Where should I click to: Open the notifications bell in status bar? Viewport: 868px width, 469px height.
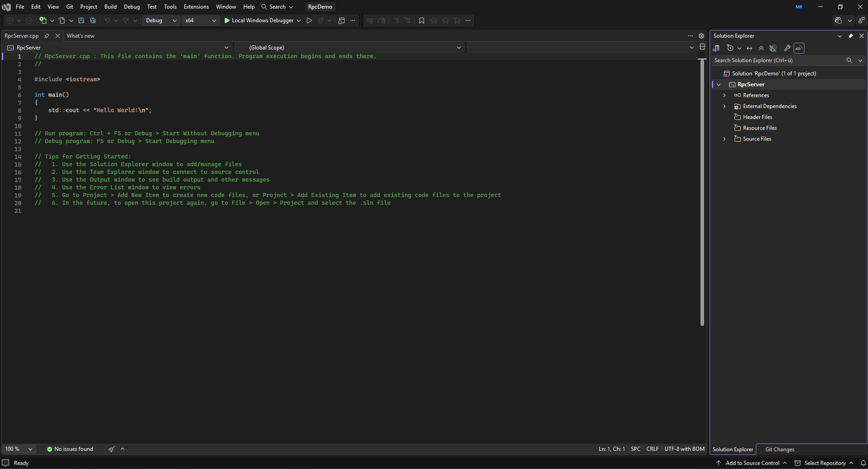pyautogui.click(x=863, y=463)
